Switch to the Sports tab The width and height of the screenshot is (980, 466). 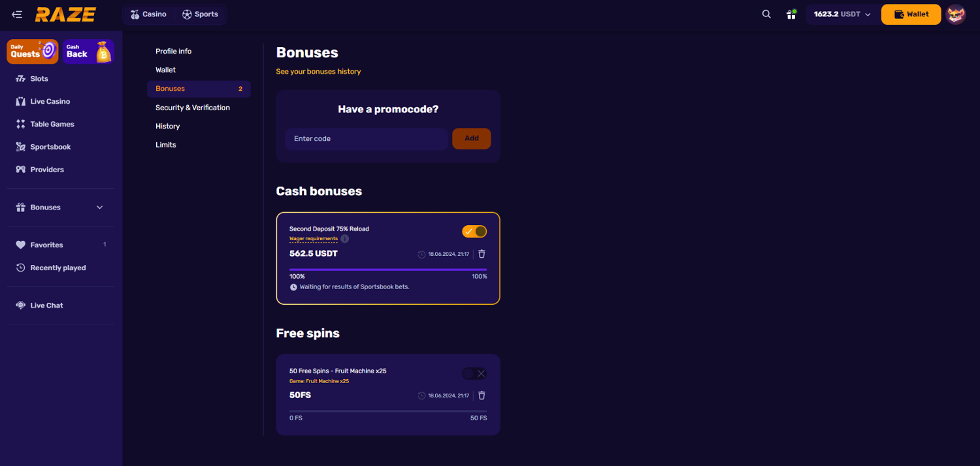[x=200, y=14]
